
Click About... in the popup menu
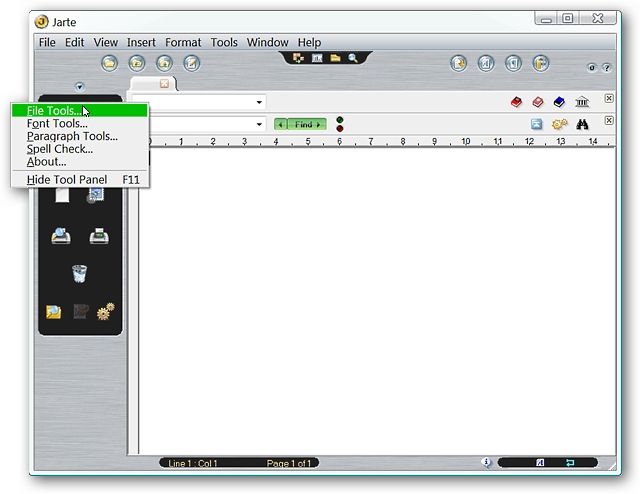(x=80, y=162)
